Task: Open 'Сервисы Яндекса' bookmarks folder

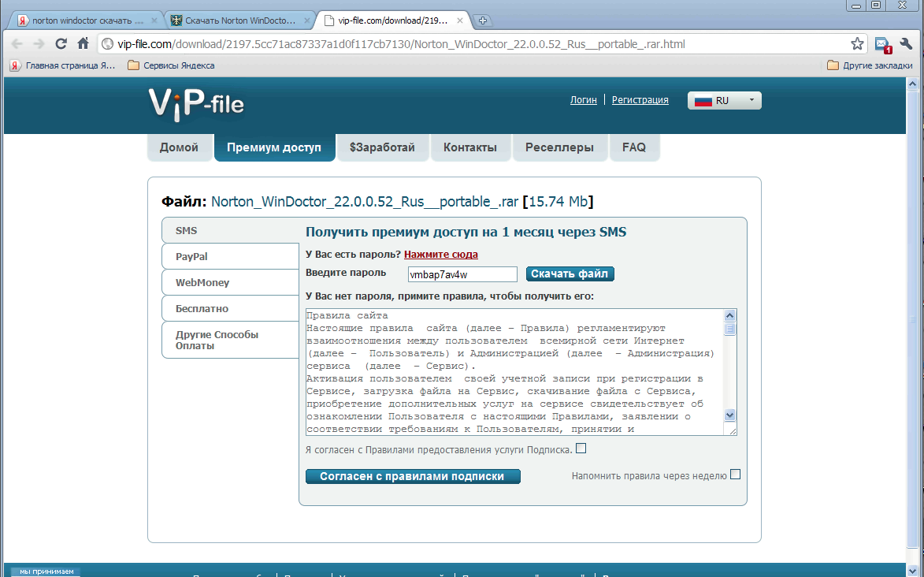Action: tap(172, 65)
